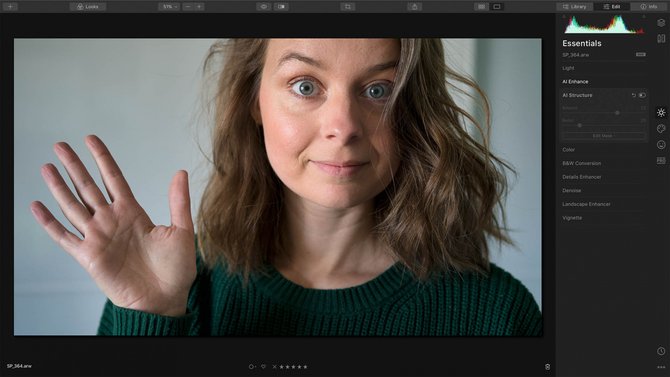The image size is (670, 377).
Task: Select the Crop tool in toolbar
Action: coord(348,6)
